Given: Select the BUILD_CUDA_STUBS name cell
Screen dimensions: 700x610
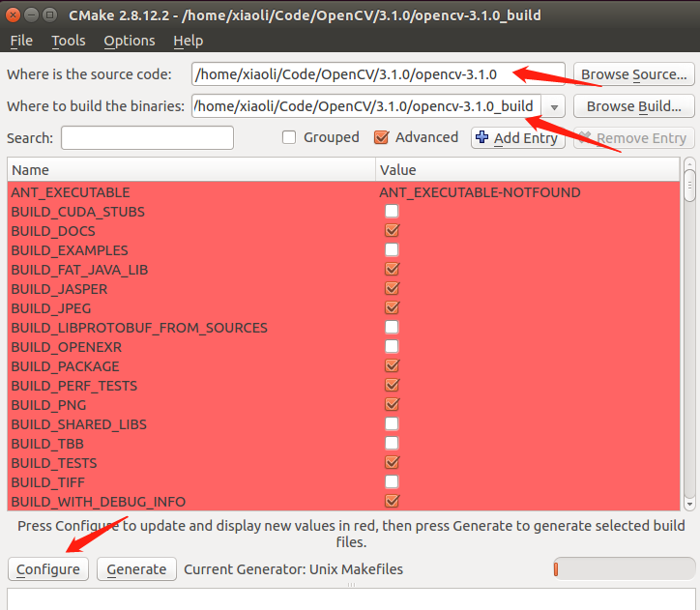Looking at the screenshot, I should click(x=77, y=212).
